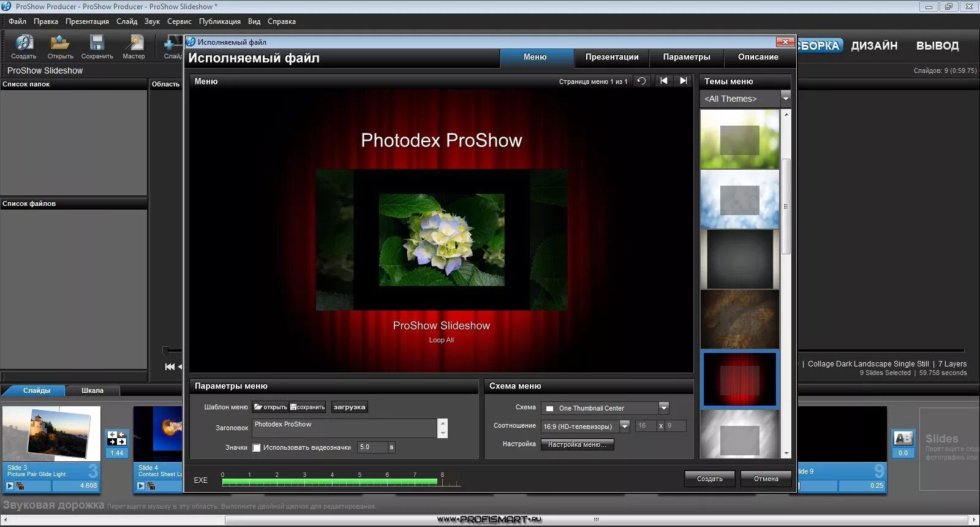Close the Исполняемый файл dialog
Image resolution: width=980 pixels, height=527 pixels.
pos(785,42)
